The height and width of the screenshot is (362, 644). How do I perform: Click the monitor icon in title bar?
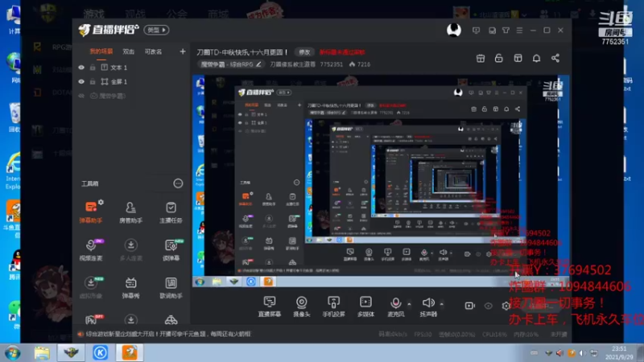[476, 31]
